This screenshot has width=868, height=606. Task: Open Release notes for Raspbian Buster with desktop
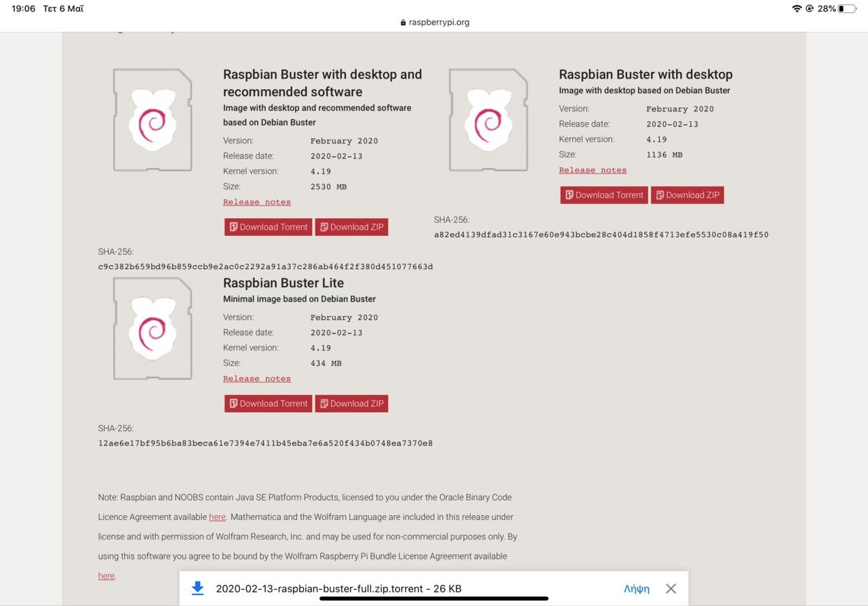click(593, 170)
